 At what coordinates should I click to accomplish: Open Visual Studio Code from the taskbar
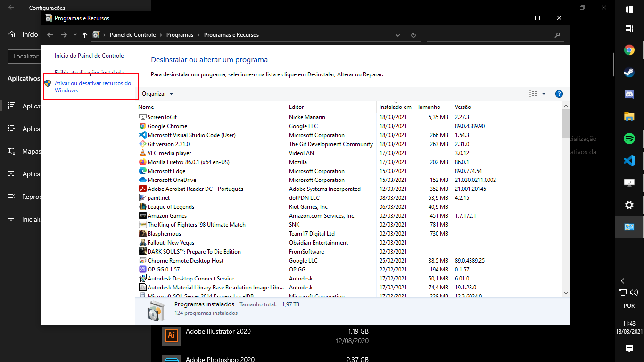629,161
